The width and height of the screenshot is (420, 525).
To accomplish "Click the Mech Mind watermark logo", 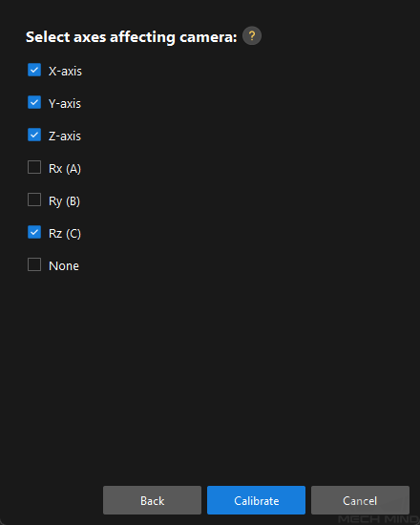I will pyautogui.click(x=378, y=519).
